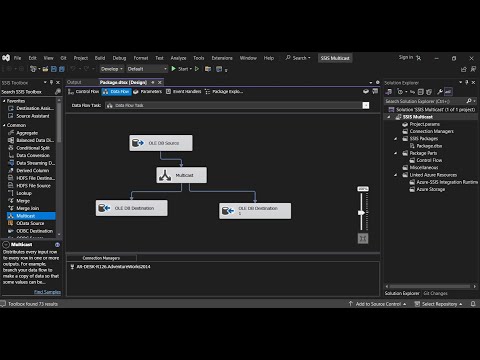This screenshot has width=480, height=360.
Task: Select the left OLE DB Destination component
Action: tap(132, 208)
